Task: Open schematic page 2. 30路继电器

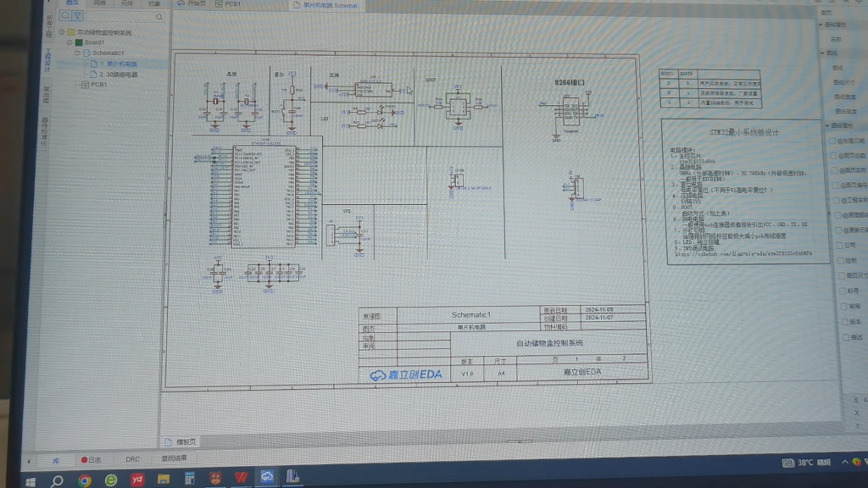Action: point(118,75)
